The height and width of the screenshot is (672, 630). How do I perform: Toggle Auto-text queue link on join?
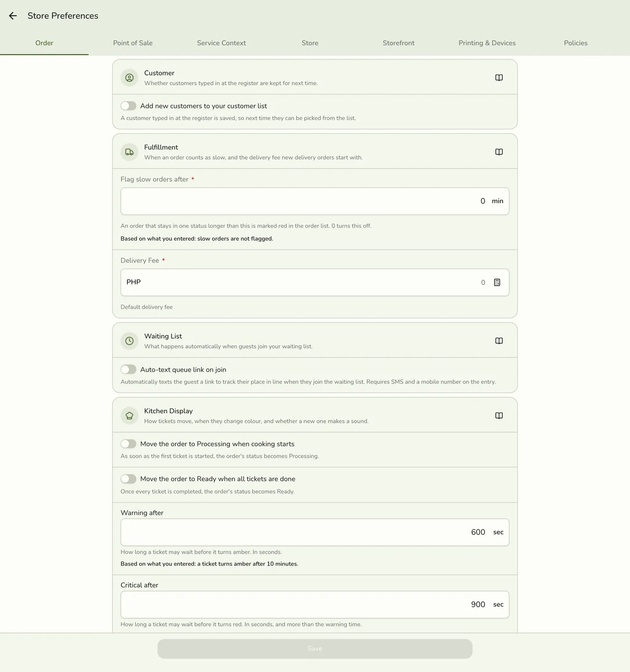tap(128, 369)
